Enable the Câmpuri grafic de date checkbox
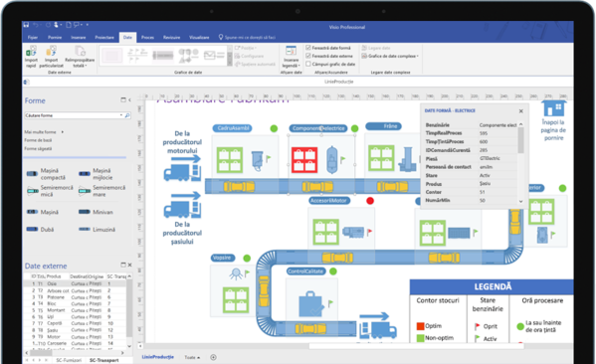The width and height of the screenshot is (596, 364). pyautogui.click(x=308, y=64)
